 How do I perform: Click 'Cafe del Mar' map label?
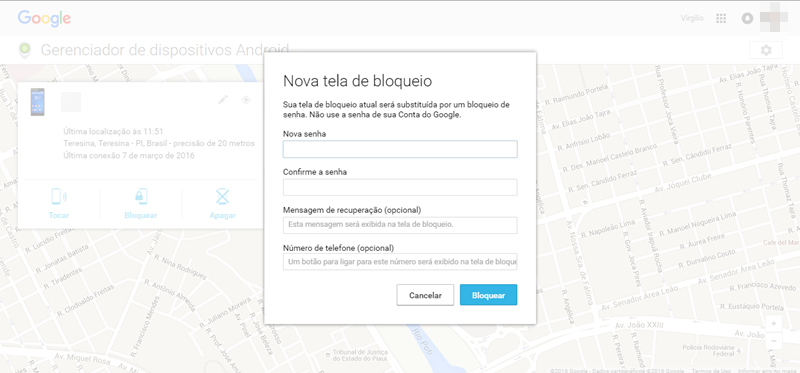[781, 243]
